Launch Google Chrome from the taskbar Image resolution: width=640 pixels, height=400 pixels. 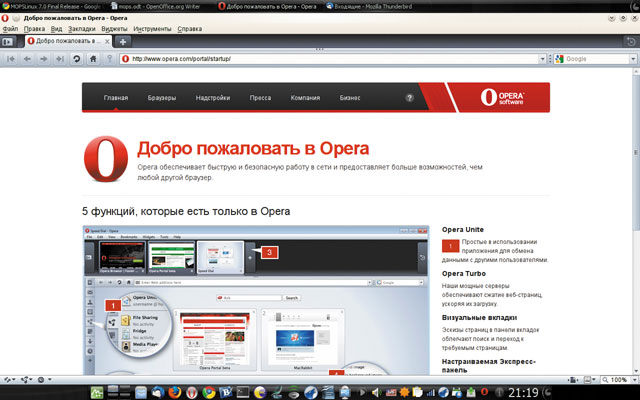(x=209, y=393)
